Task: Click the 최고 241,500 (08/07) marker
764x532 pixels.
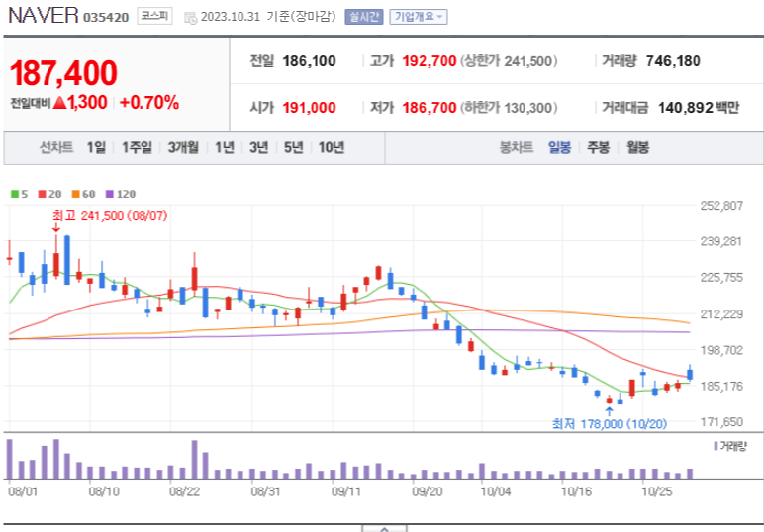Action: click(110, 216)
